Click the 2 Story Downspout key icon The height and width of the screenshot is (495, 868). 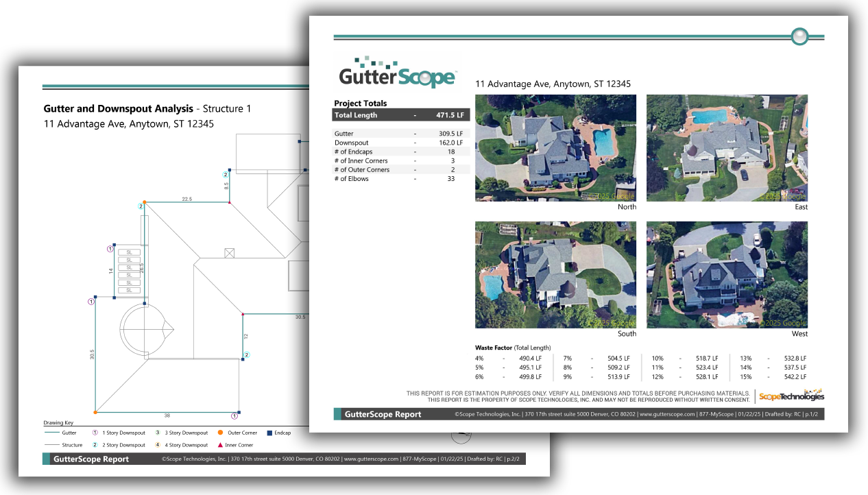pos(95,445)
